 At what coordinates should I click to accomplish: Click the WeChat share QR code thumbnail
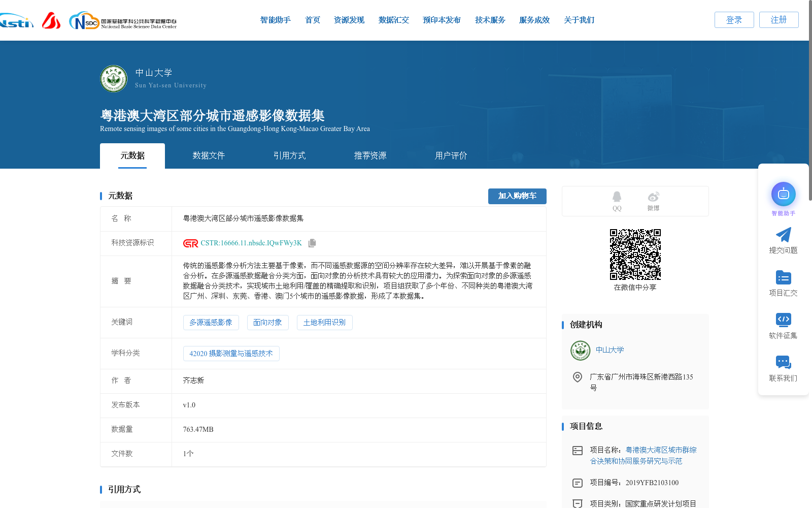pos(635,255)
